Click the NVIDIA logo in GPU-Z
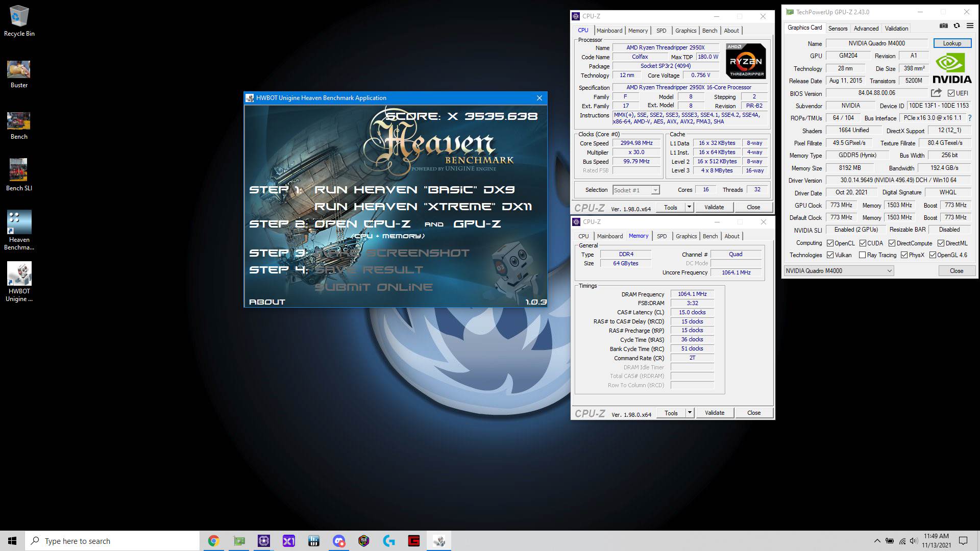Image resolution: width=980 pixels, height=551 pixels. (x=952, y=68)
